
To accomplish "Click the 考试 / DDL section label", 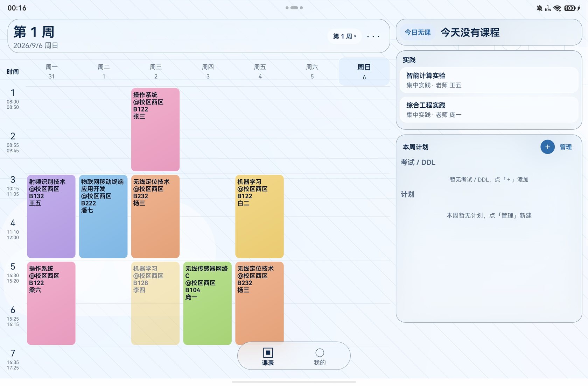I will (x=418, y=162).
